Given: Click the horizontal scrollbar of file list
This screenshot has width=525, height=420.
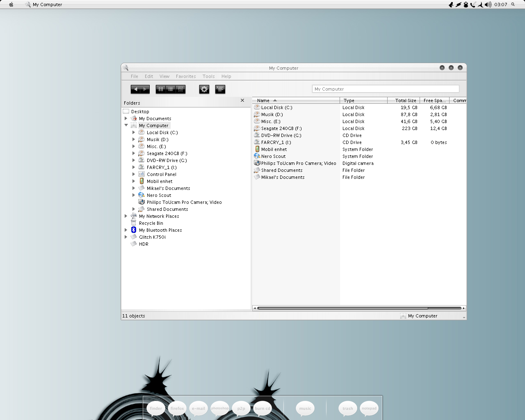Looking at the screenshot, I should (359, 308).
